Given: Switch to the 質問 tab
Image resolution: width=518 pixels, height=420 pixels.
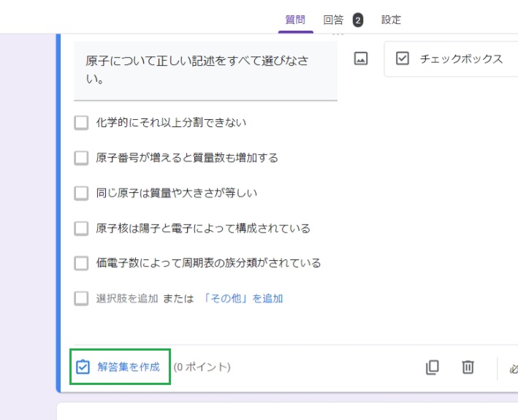Looking at the screenshot, I should [x=295, y=20].
